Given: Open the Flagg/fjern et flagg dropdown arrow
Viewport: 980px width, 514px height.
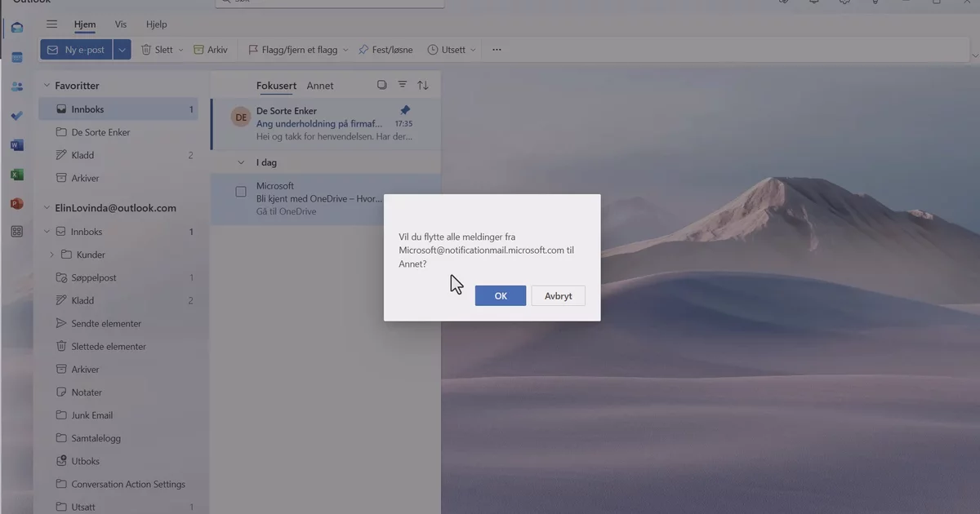Looking at the screenshot, I should click(x=345, y=50).
